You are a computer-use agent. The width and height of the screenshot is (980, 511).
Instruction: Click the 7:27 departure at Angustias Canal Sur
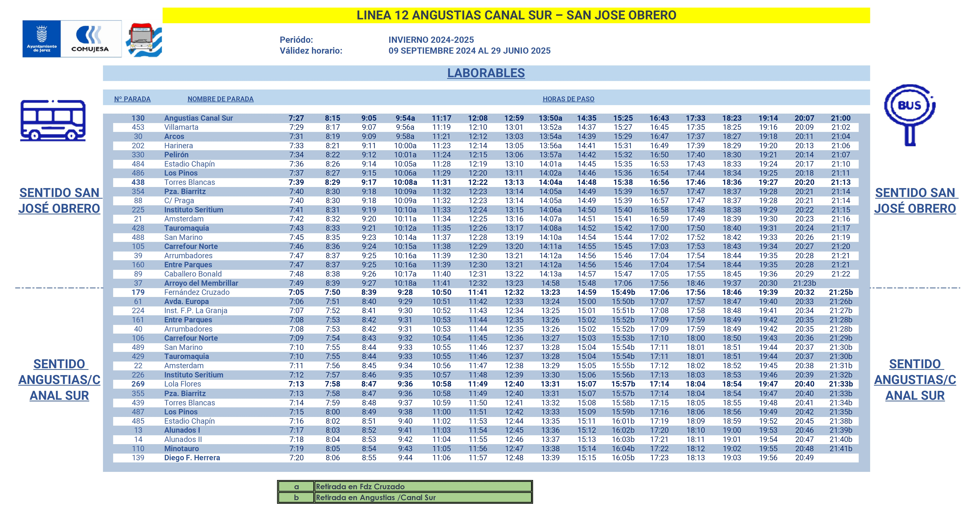(296, 118)
